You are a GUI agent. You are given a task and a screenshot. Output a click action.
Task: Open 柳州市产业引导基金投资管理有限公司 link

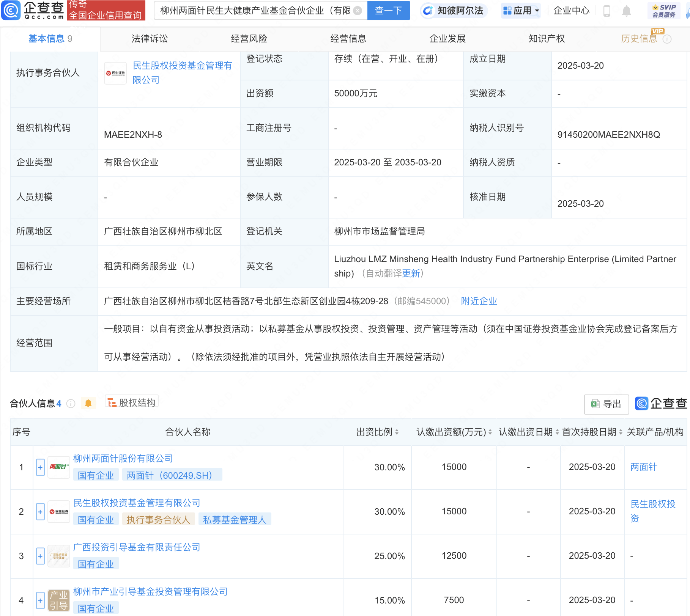[150, 592]
